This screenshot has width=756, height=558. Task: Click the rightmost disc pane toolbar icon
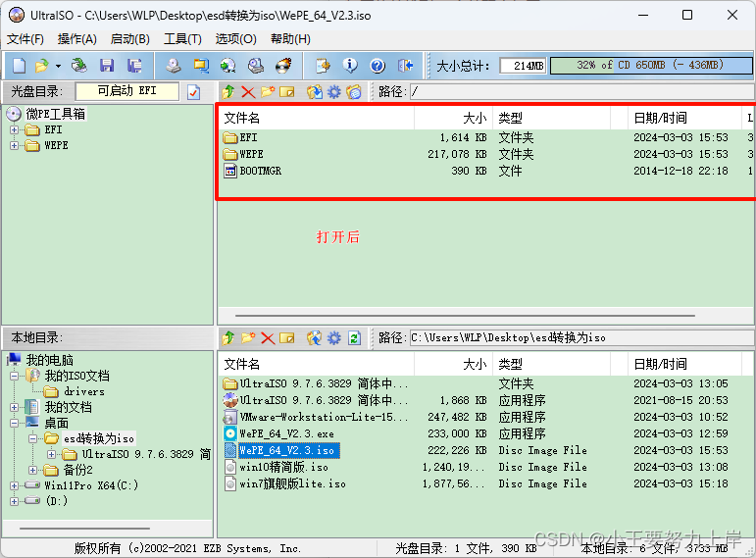tap(354, 91)
